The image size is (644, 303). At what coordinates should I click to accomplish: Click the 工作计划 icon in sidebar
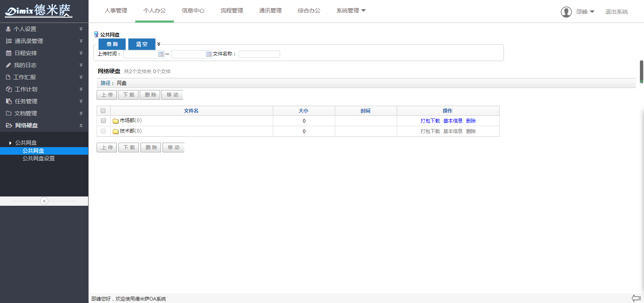[x=9, y=89]
